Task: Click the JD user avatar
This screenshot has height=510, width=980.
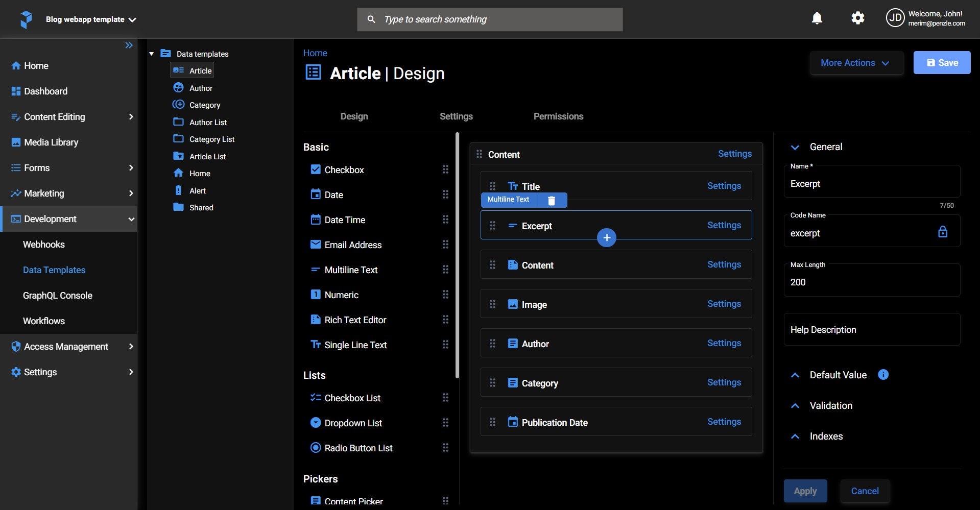Action: coord(895,18)
